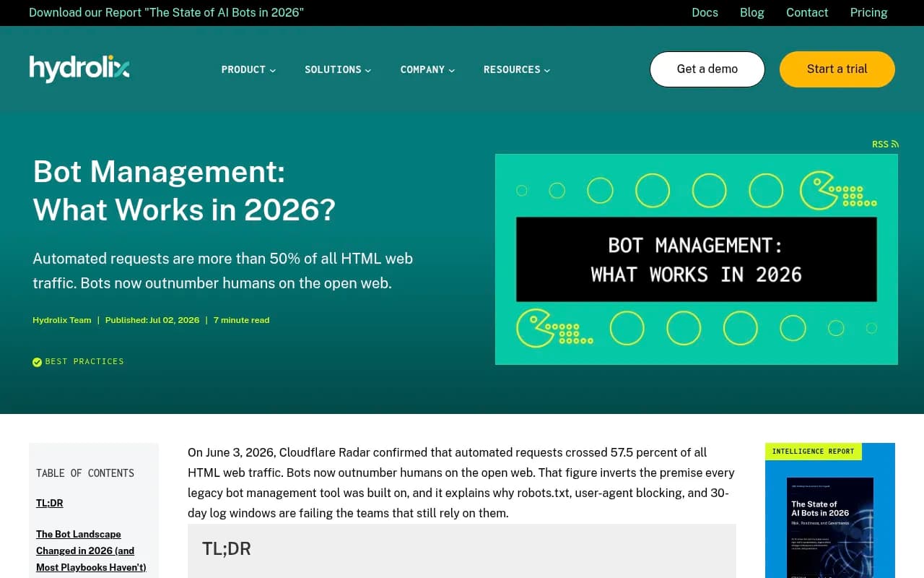Open the Company dropdown

[427, 70]
